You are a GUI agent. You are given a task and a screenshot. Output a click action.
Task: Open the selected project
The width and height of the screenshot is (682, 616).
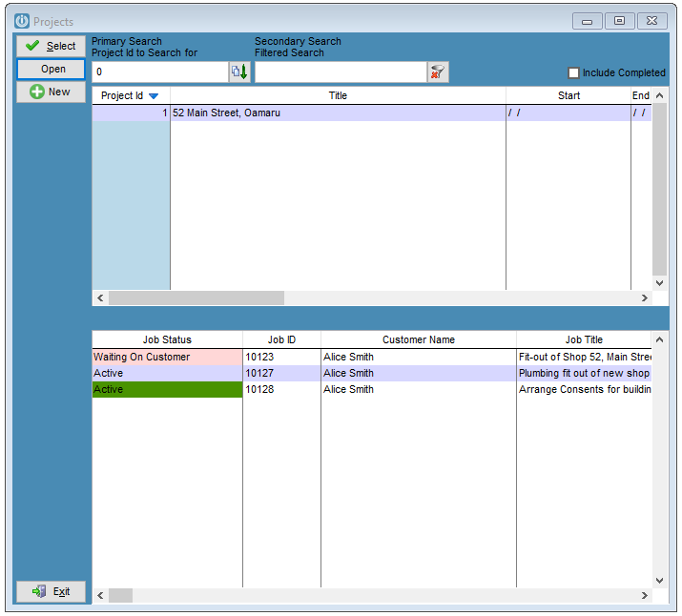[51, 69]
